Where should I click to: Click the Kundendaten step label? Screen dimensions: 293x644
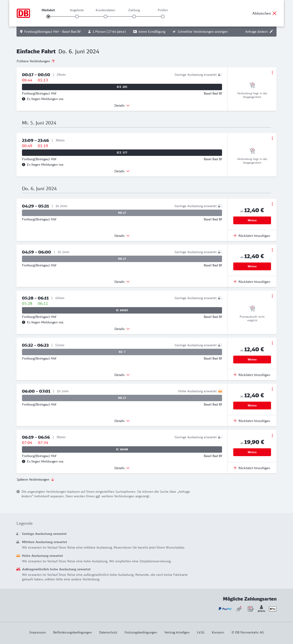tap(105, 10)
